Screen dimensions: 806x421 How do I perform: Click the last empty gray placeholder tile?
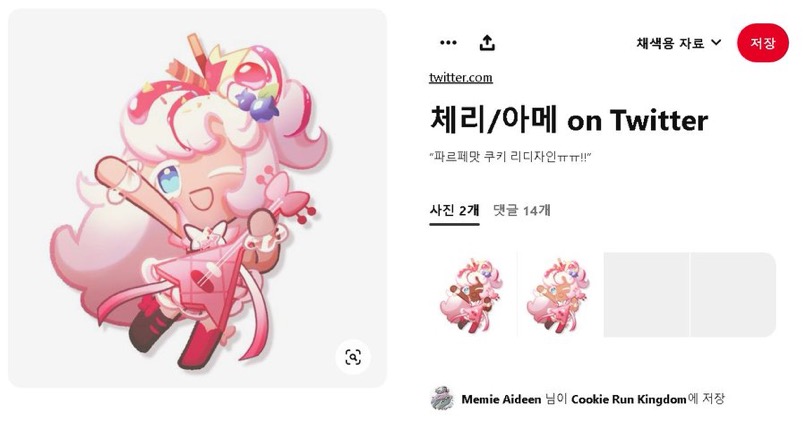click(x=733, y=295)
